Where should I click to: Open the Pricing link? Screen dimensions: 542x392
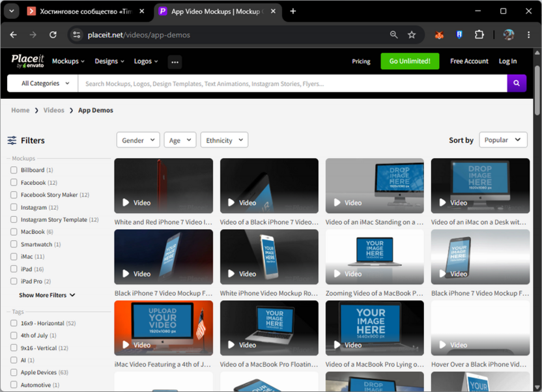pos(361,61)
